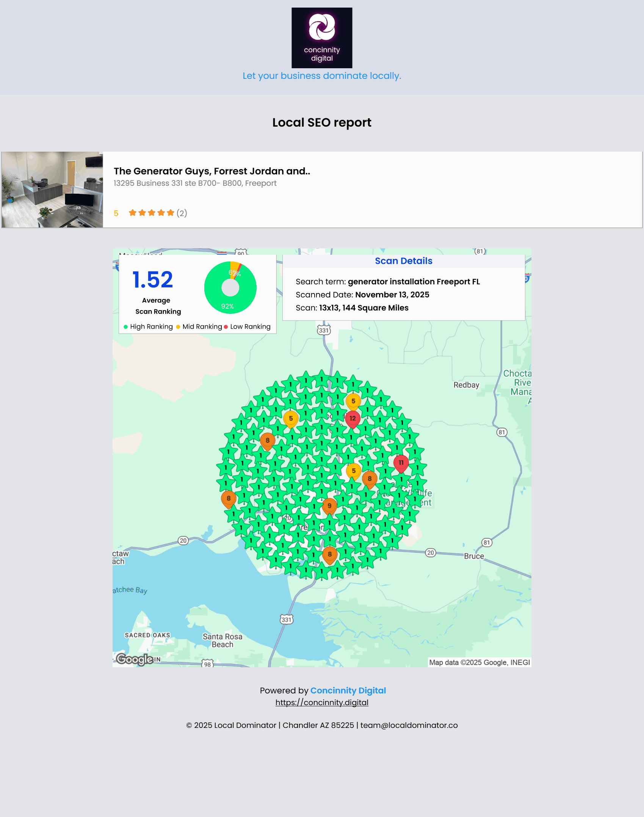Click the business office photo thumbnail
Image resolution: width=644 pixels, height=817 pixels.
click(52, 190)
